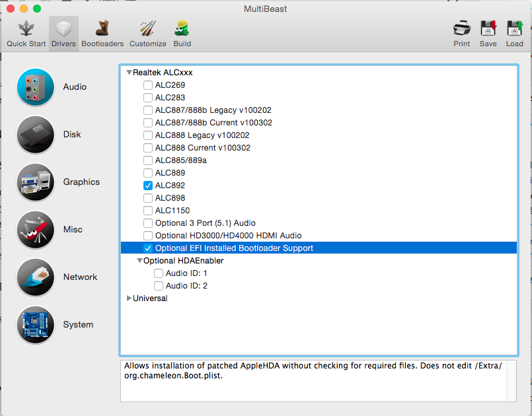This screenshot has height=416, width=532.
Task: Click the description text about patched AppleHDA
Action: pyautogui.click(x=313, y=370)
